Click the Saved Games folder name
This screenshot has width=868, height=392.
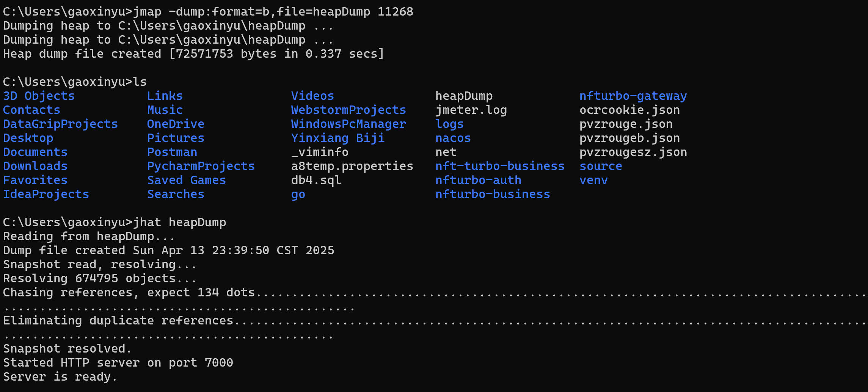[x=186, y=180]
